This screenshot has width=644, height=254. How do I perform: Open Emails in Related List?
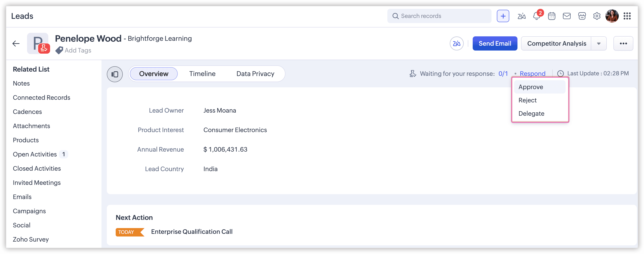coord(22,197)
